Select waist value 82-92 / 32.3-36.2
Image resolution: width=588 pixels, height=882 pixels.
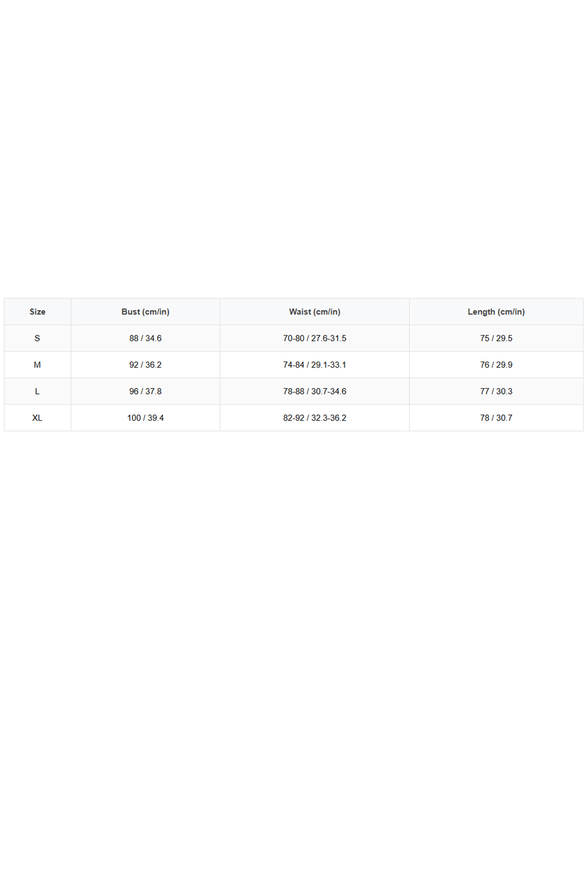315,418
